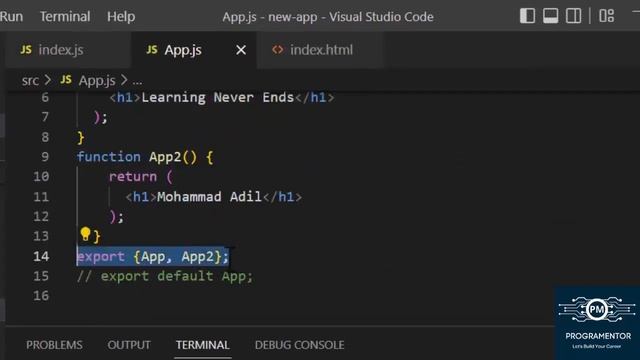Open the Run menu
The width and height of the screenshot is (640, 360).
[11, 17]
